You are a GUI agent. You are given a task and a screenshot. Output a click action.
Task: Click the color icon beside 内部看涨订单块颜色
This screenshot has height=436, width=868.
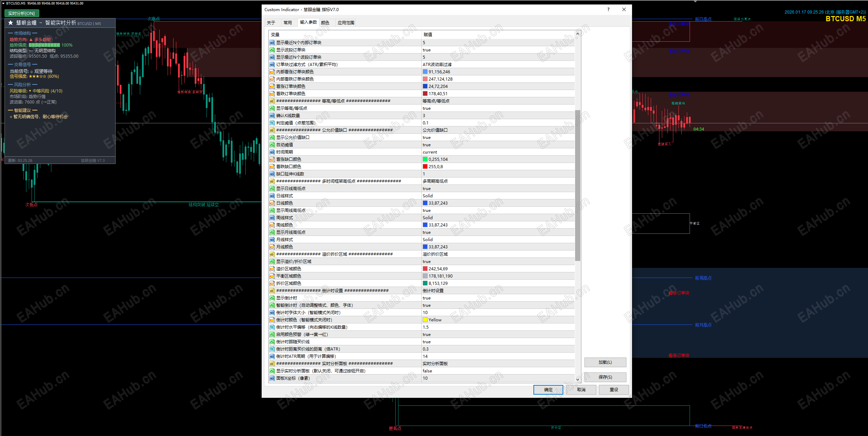[272, 72]
